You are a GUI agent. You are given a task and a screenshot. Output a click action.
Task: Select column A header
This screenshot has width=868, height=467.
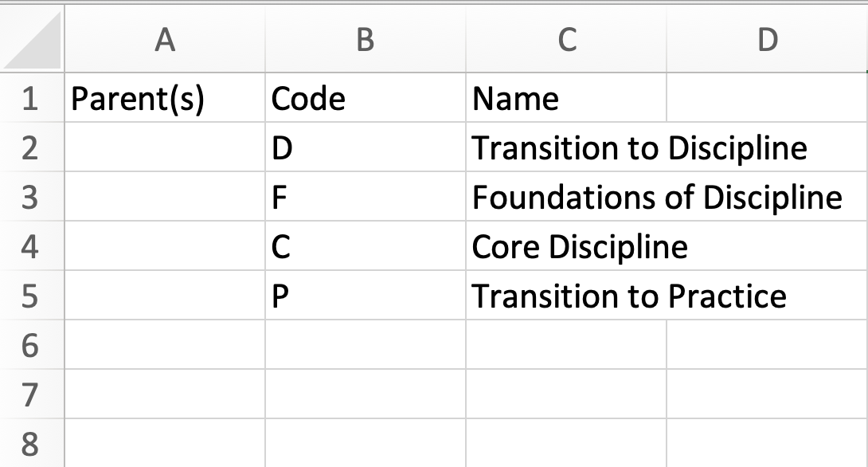point(165,40)
